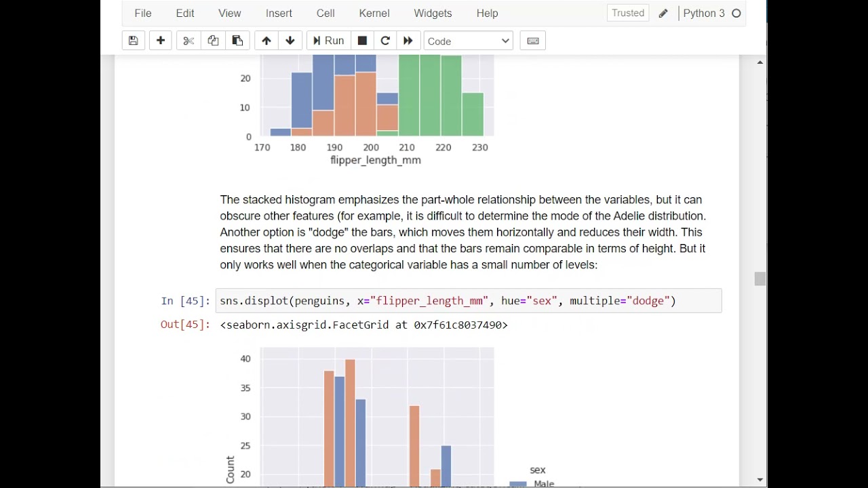Run the selected cell
Image resolution: width=868 pixels, height=488 pixels.
tap(328, 41)
